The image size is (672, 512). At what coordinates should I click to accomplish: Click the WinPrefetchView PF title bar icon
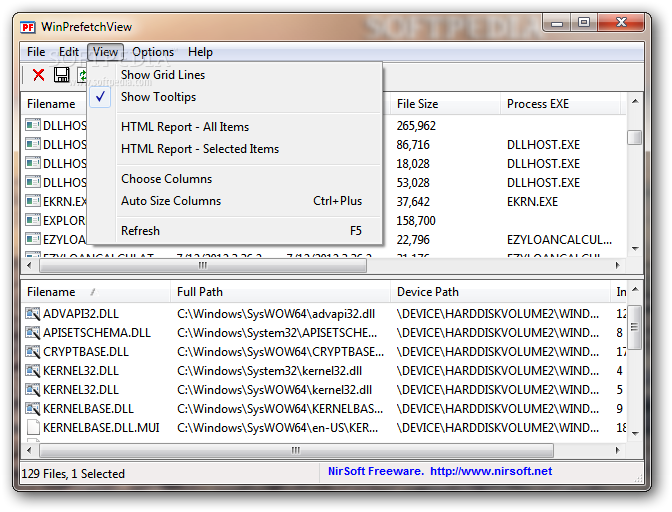click(x=28, y=27)
